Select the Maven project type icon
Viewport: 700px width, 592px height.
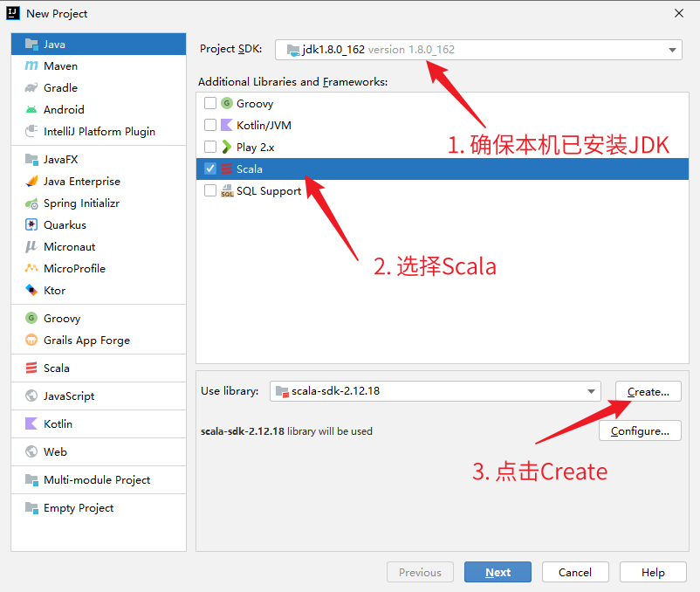31,66
